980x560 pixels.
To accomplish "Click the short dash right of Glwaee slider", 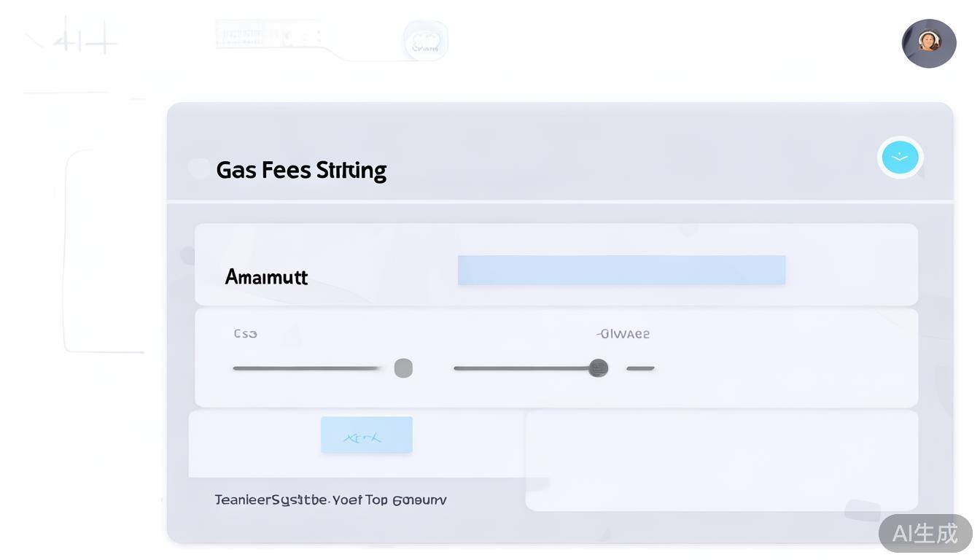I will pos(640,368).
